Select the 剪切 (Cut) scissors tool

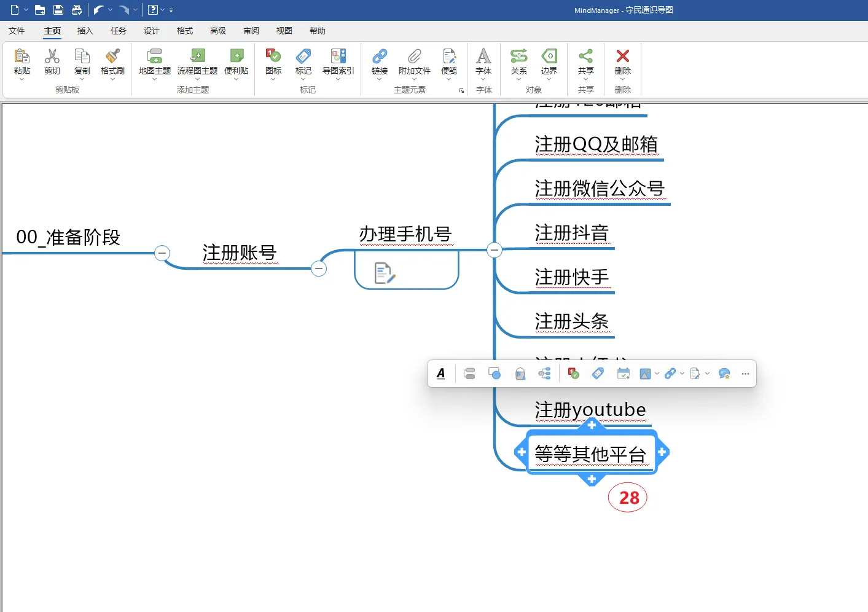pyautogui.click(x=52, y=62)
